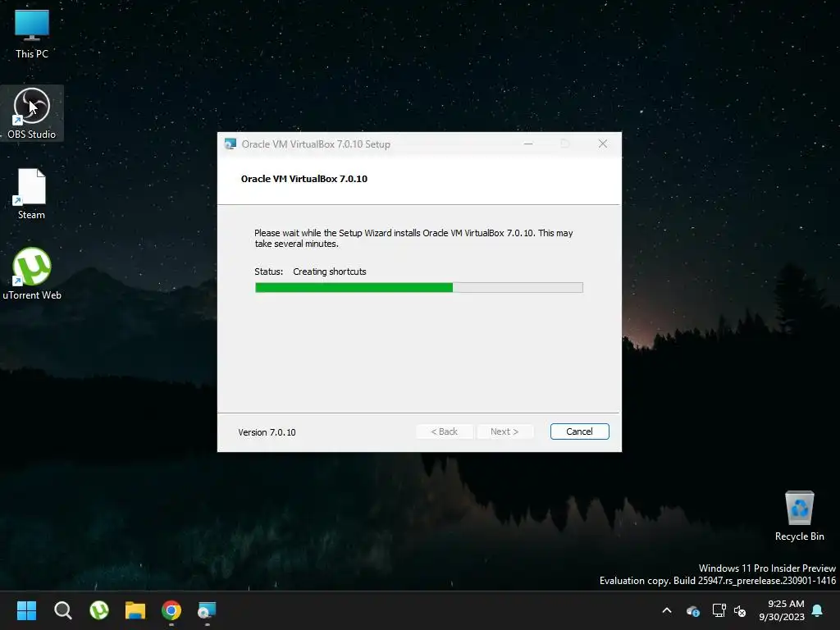This screenshot has height=630, width=840.
Task: Open taskbar Search
Action: [x=62, y=610]
